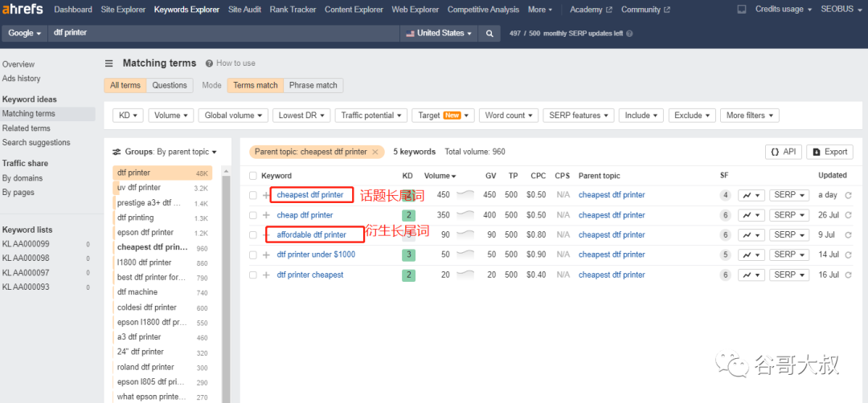Open the monitor icon near Credits usage

point(740,10)
